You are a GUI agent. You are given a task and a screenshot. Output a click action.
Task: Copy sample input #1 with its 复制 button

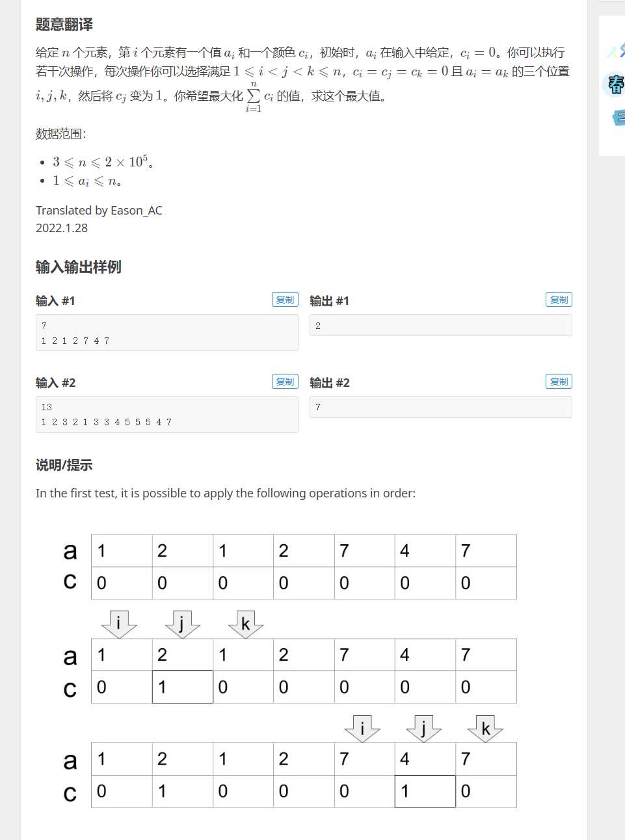285,300
